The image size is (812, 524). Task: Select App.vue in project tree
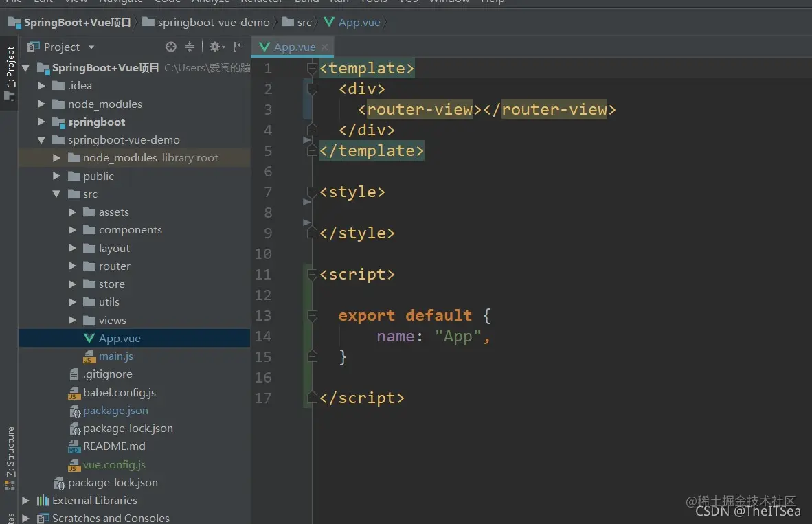click(x=134, y=338)
